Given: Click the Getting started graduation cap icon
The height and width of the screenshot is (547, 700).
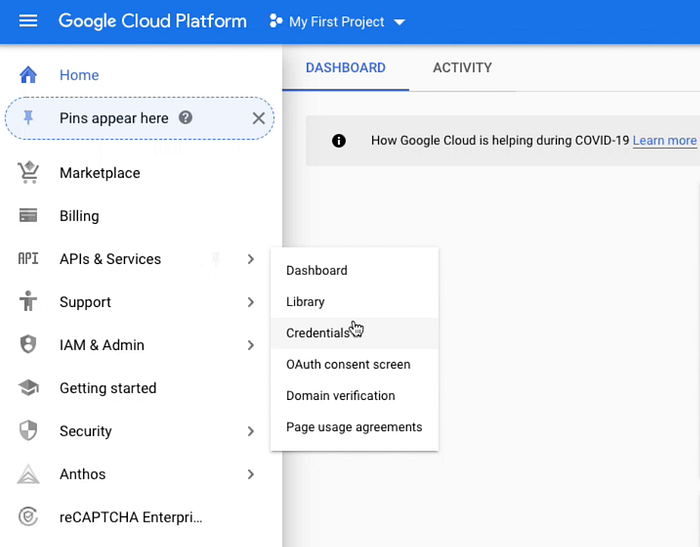Looking at the screenshot, I should pyautogui.click(x=28, y=388).
